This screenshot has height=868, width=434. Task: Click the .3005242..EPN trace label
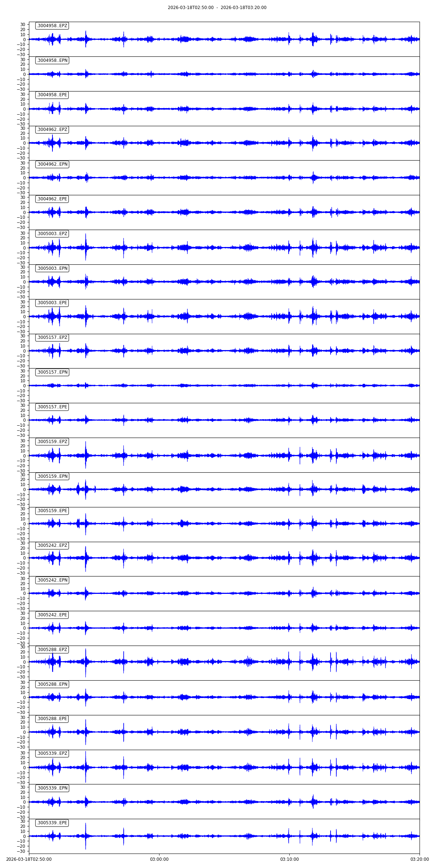pyautogui.click(x=52, y=580)
